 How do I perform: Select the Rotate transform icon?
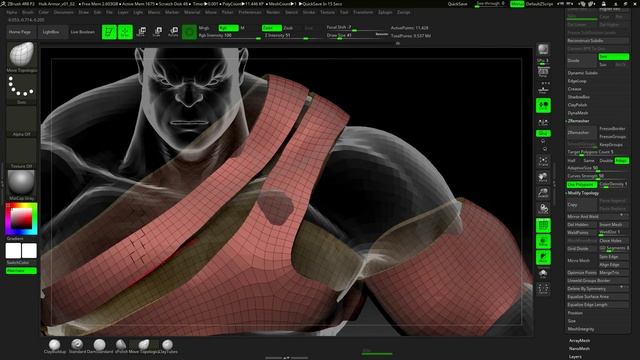[173, 32]
